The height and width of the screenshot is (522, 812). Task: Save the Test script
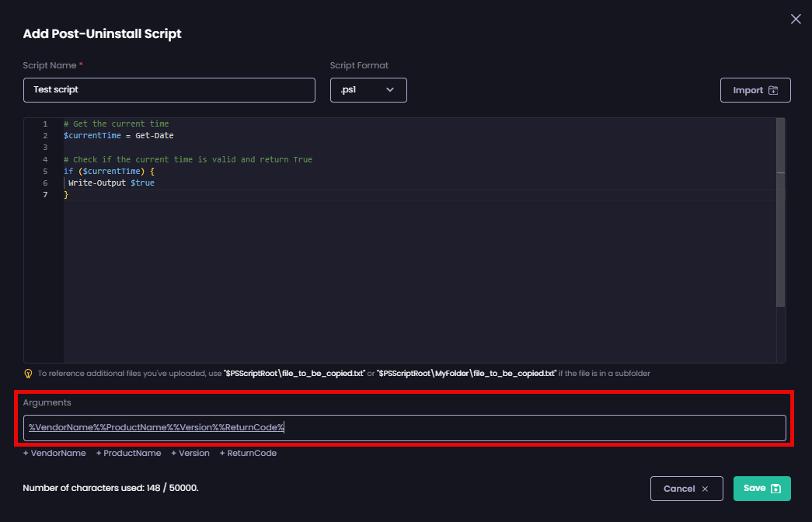click(761, 488)
